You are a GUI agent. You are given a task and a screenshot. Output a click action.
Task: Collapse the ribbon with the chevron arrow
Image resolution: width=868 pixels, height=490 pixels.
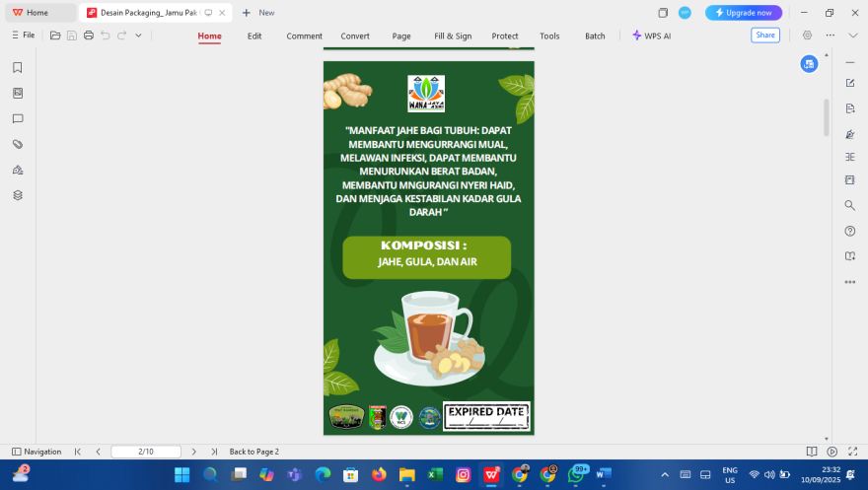pyautogui.click(x=853, y=35)
